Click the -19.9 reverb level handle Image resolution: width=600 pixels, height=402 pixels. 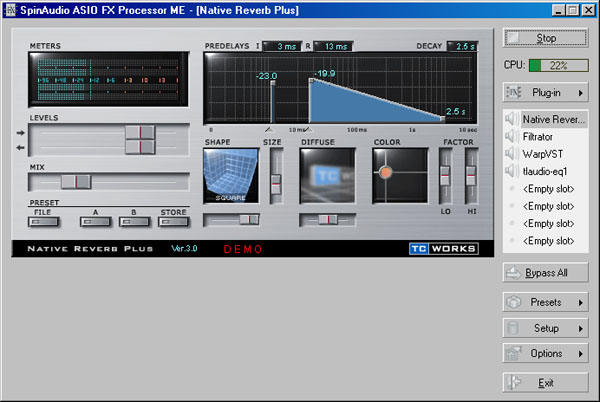click(311, 81)
